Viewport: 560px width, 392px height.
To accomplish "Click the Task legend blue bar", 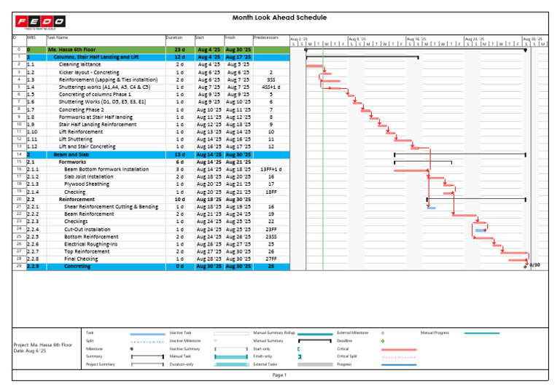I will (x=147, y=334).
